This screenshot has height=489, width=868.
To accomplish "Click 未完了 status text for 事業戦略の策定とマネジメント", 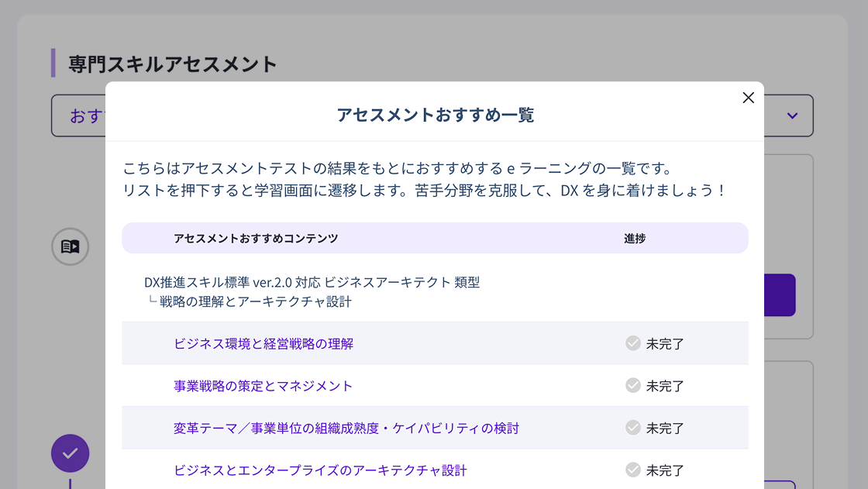I will [665, 386].
